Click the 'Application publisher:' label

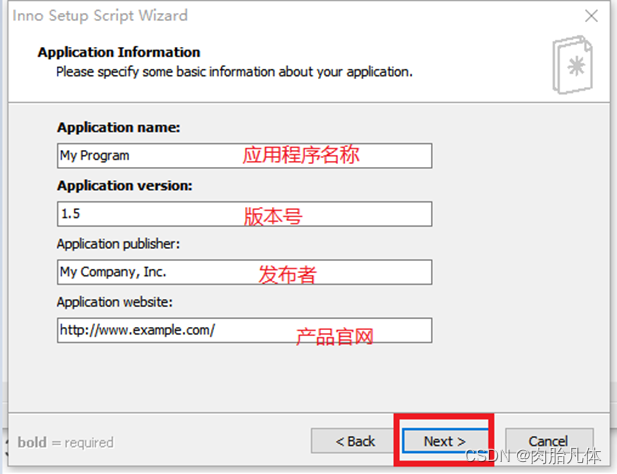pos(118,244)
